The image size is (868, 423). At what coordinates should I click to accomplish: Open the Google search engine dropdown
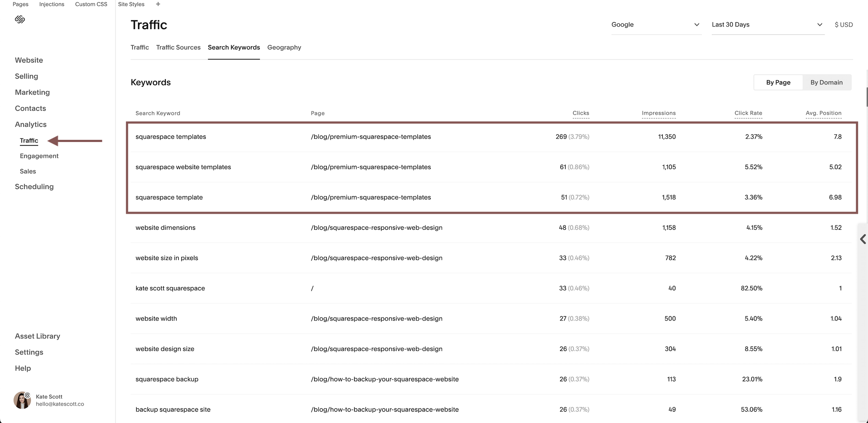pyautogui.click(x=656, y=25)
